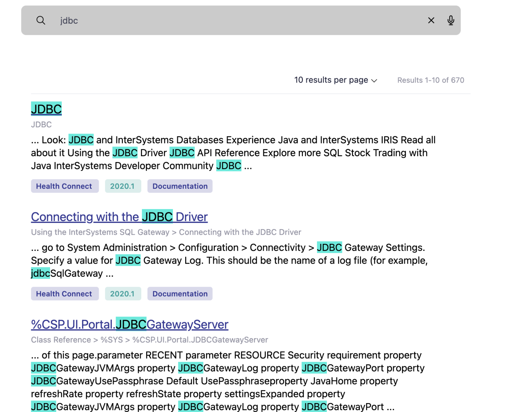Open Connecting with the JDBC Driver result

pos(119,217)
